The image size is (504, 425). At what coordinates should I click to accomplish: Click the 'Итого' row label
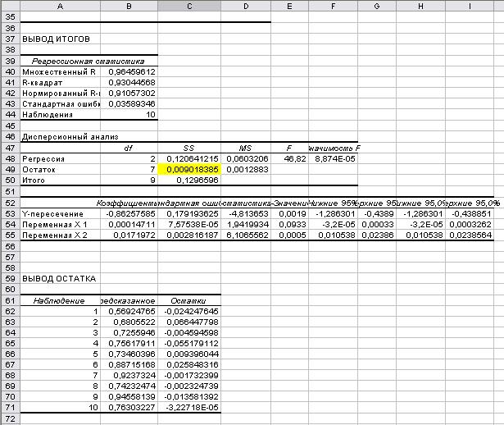60,181
